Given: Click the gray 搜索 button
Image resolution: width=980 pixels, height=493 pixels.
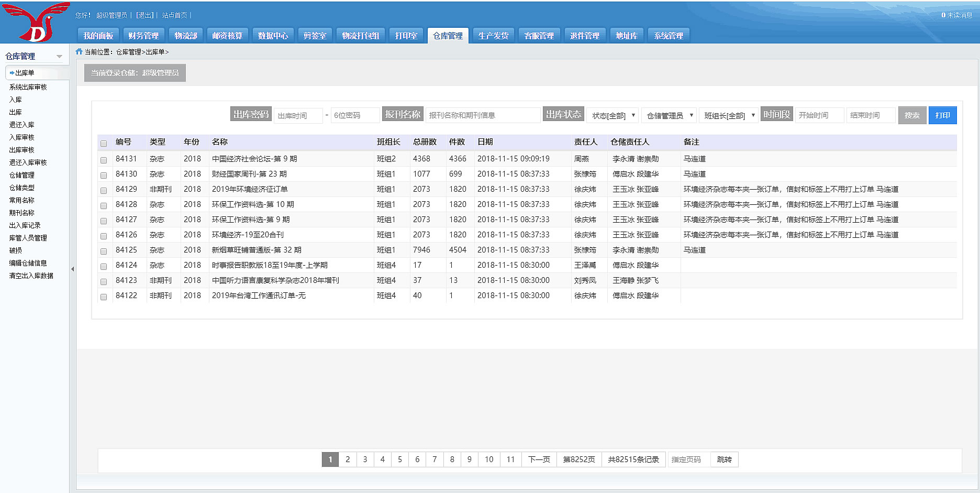Looking at the screenshot, I should tap(911, 115).
